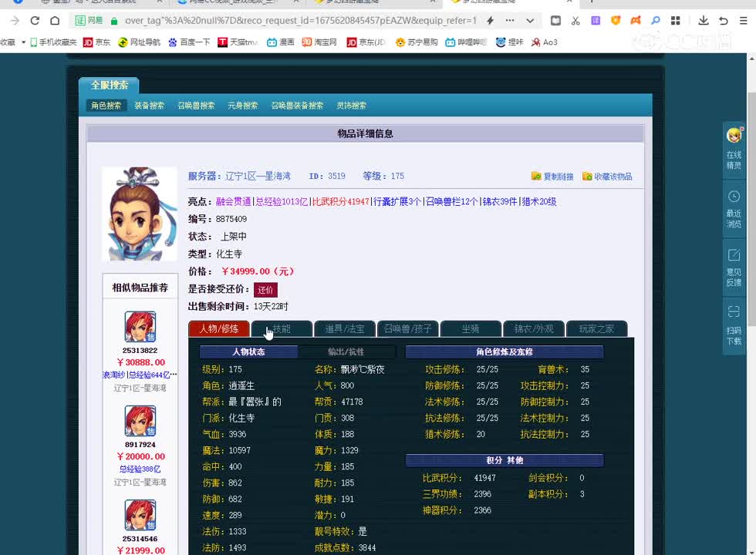Click the scissors screenshot icon in browser toolbar
The width and height of the screenshot is (756, 555).
pyautogui.click(x=575, y=22)
